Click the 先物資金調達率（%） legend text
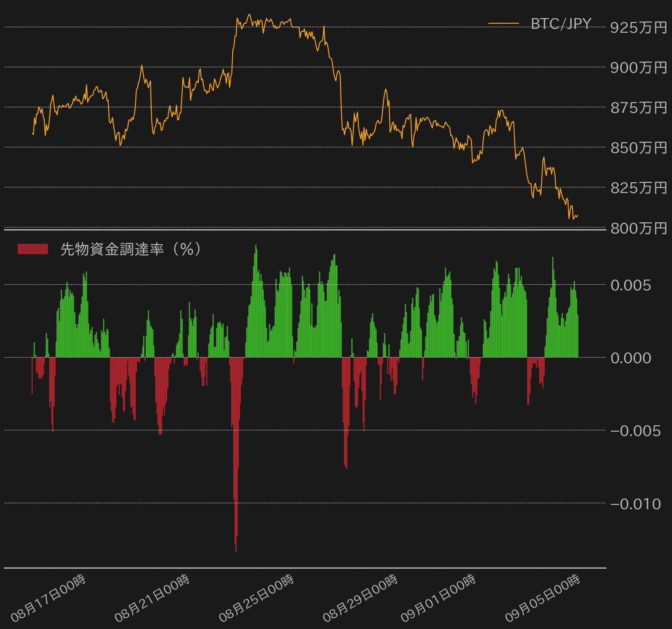The height and width of the screenshot is (629, 672). click(131, 249)
